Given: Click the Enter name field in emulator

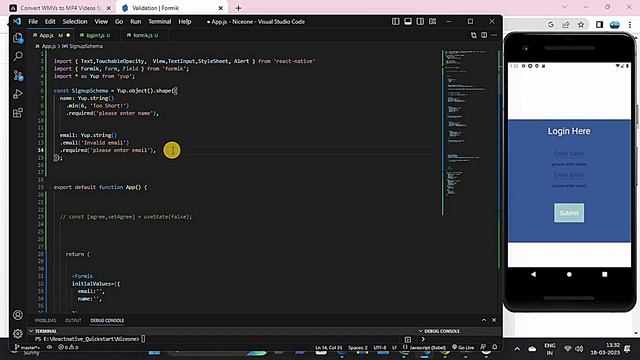Looking at the screenshot, I should [x=569, y=153].
